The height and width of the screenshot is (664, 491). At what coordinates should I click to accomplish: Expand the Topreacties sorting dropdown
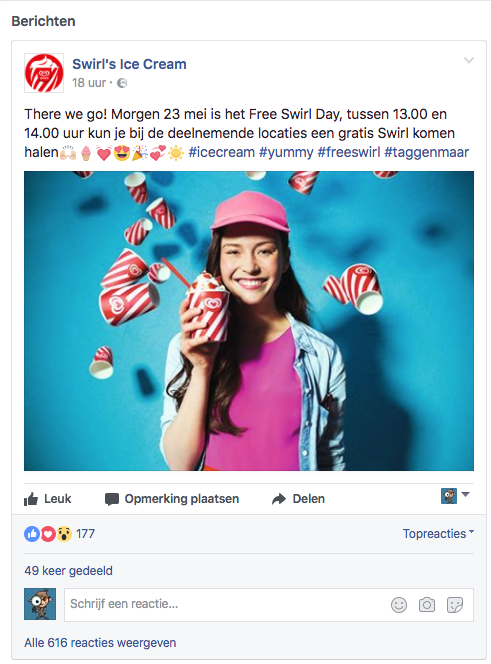[x=438, y=534]
